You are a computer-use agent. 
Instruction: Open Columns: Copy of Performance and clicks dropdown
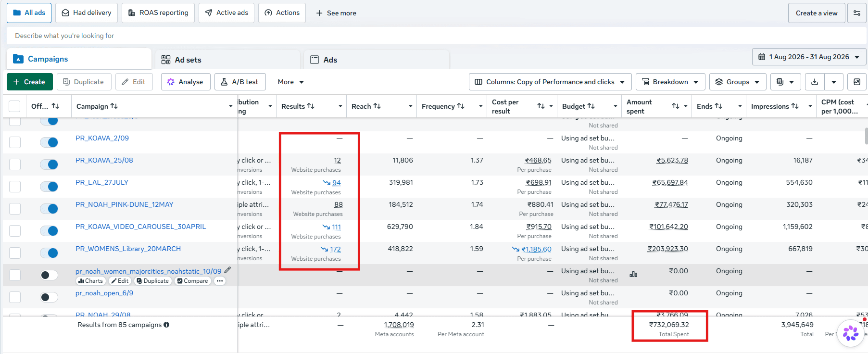coord(550,82)
